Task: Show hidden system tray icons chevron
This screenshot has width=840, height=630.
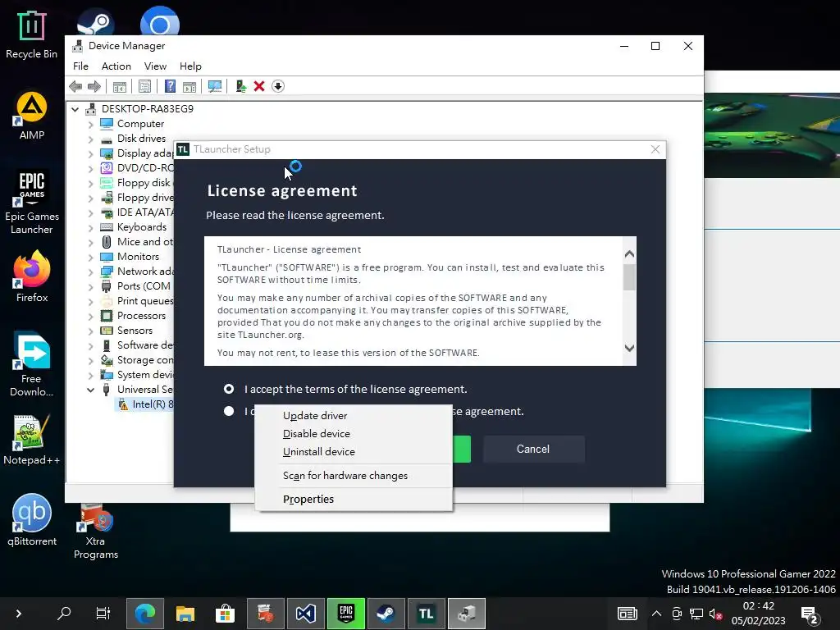Action: (x=656, y=614)
